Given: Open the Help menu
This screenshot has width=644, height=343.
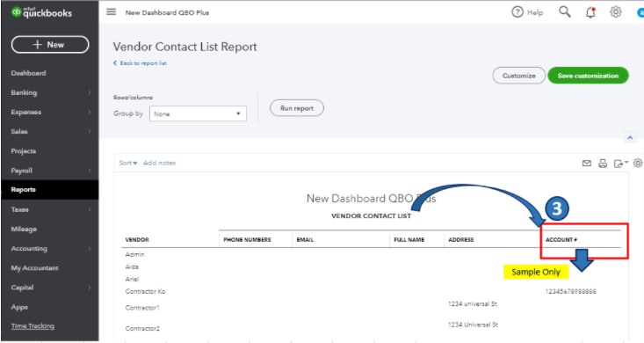Looking at the screenshot, I should point(527,12).
